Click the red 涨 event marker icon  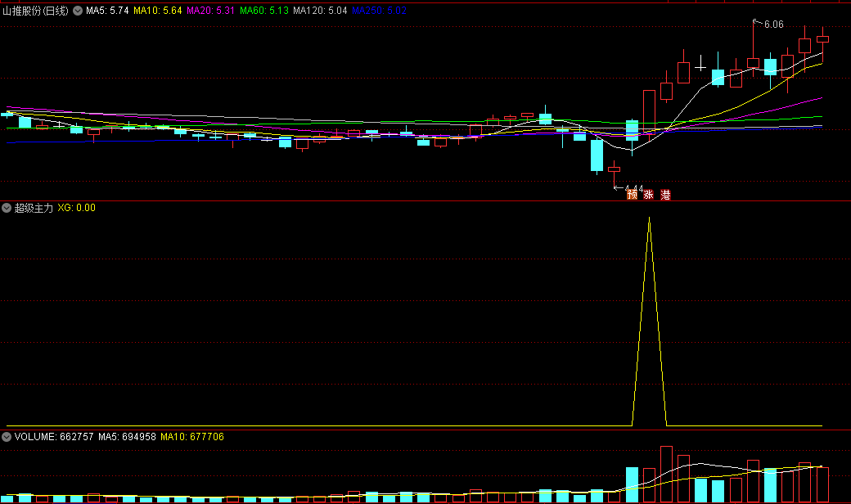[x=649, y=195]
